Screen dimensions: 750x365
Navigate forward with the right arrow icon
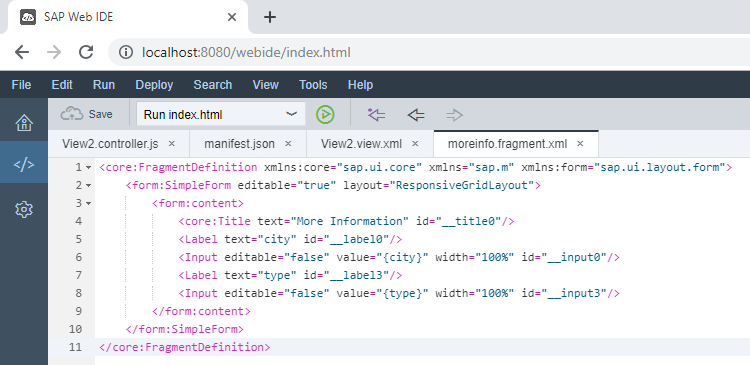pos(454,115)
